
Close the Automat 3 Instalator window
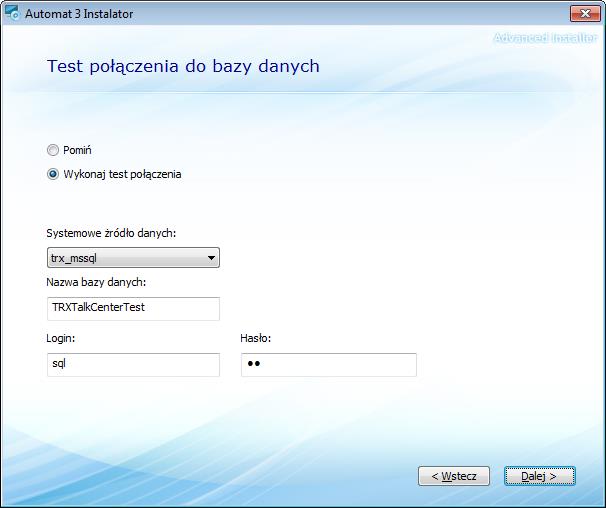tap(585, 14)
